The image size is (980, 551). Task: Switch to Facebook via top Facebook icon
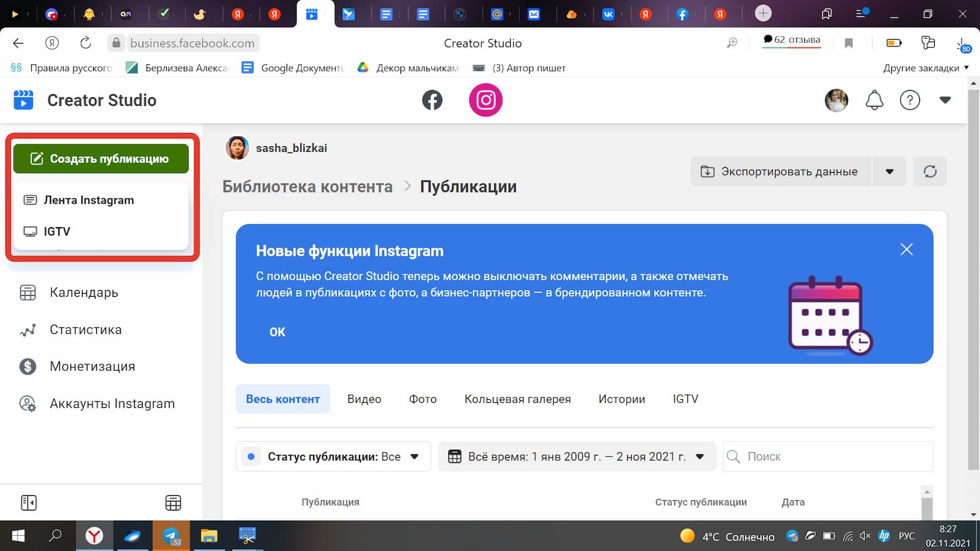tap(432, 100)
